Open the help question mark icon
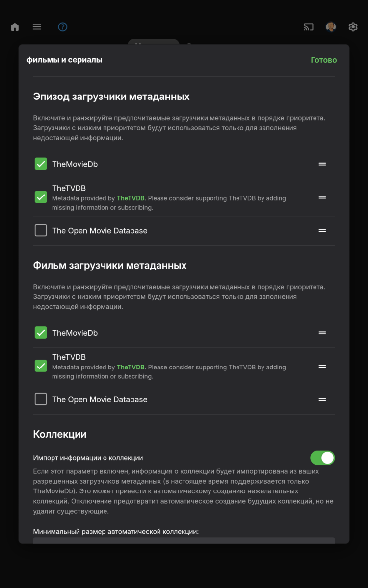 pyautogui.click(x=62, y=27)
